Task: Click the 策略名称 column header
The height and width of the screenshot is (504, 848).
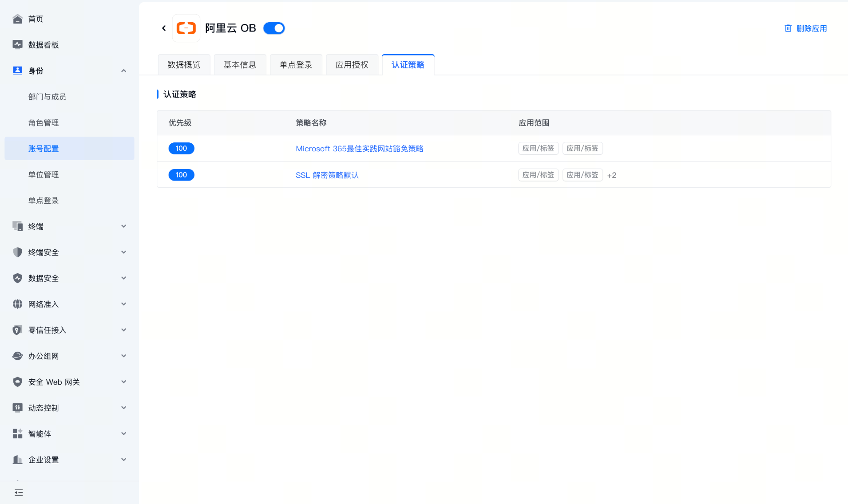Action: [x=311, y=123]
